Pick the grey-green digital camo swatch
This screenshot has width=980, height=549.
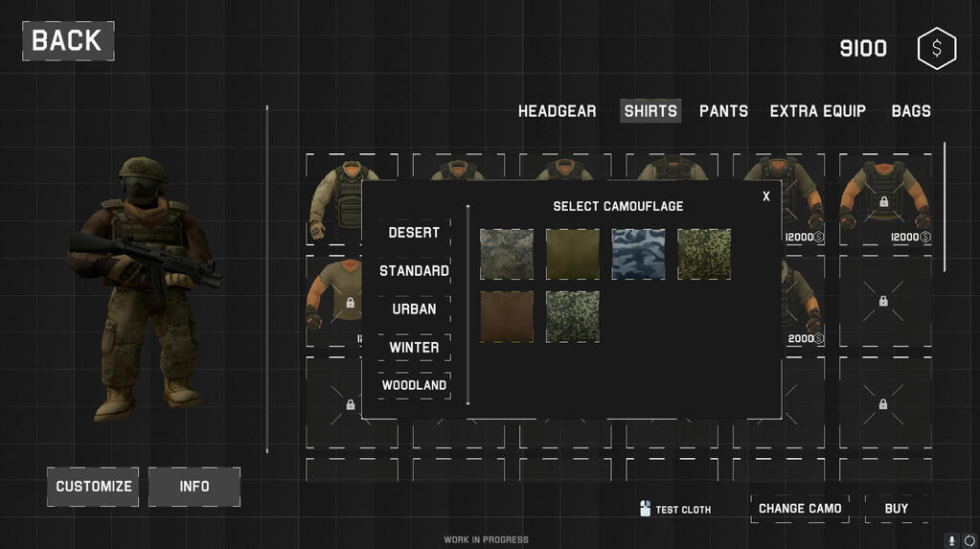(506, 254)
